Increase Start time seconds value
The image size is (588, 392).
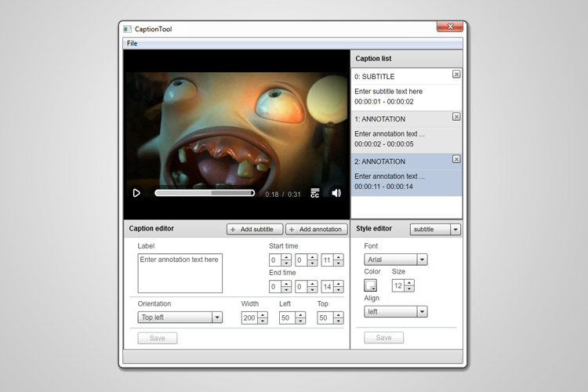click(x=339, y=257)
